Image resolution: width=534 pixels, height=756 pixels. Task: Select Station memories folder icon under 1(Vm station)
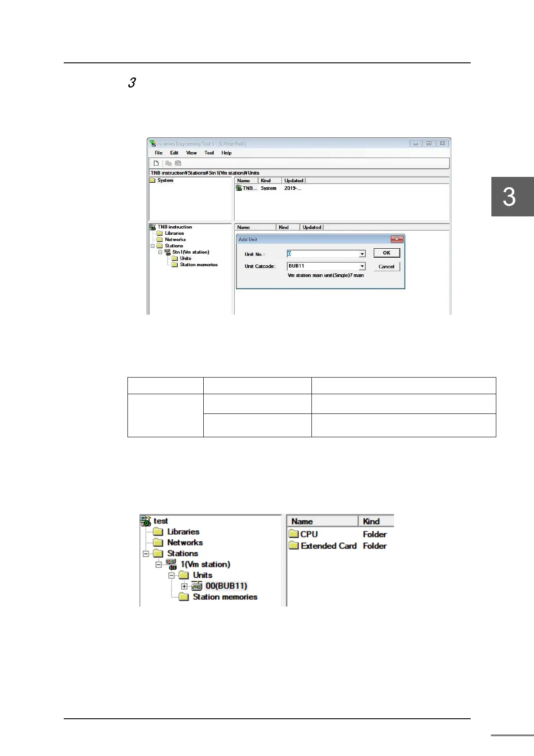pos(184,597)
